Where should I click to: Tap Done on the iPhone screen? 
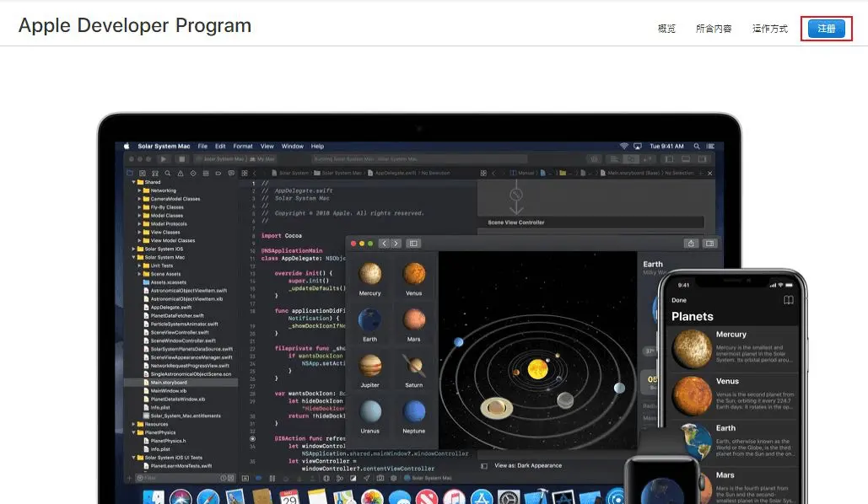click(x=679, y=300)
